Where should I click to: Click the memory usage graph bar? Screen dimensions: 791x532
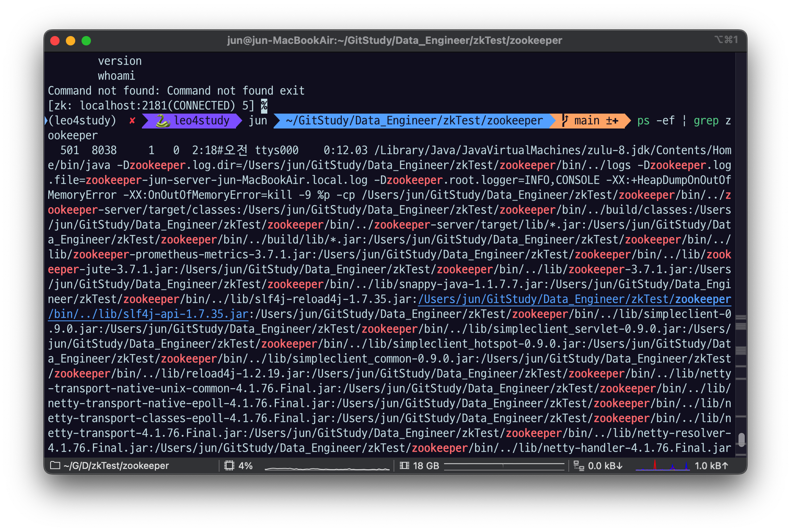504,466
